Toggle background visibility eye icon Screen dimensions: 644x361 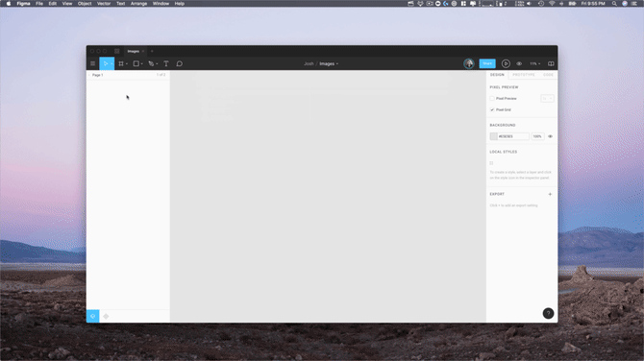(551, 136)
